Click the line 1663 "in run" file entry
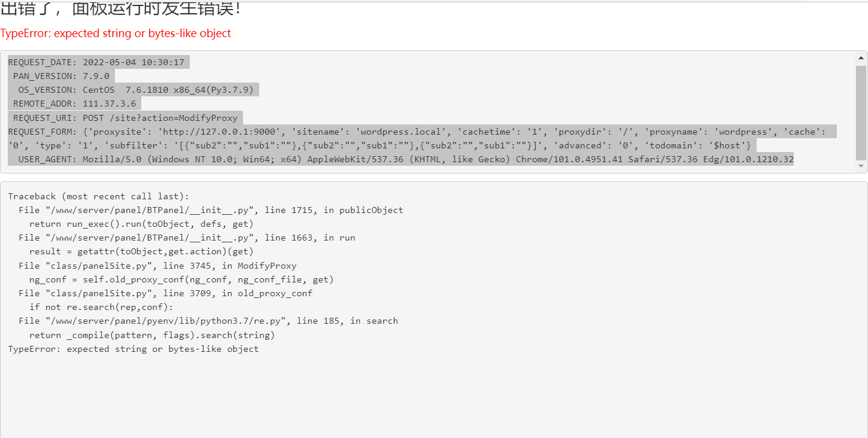Image resolution: width=868 pixels, height=438 pixels. tap(187, 238)
